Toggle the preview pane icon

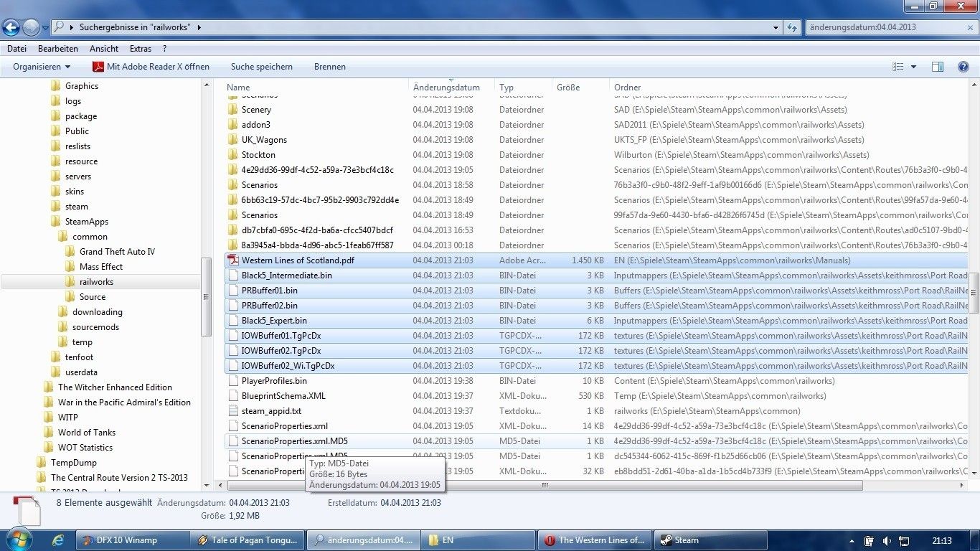coord(937,67)
